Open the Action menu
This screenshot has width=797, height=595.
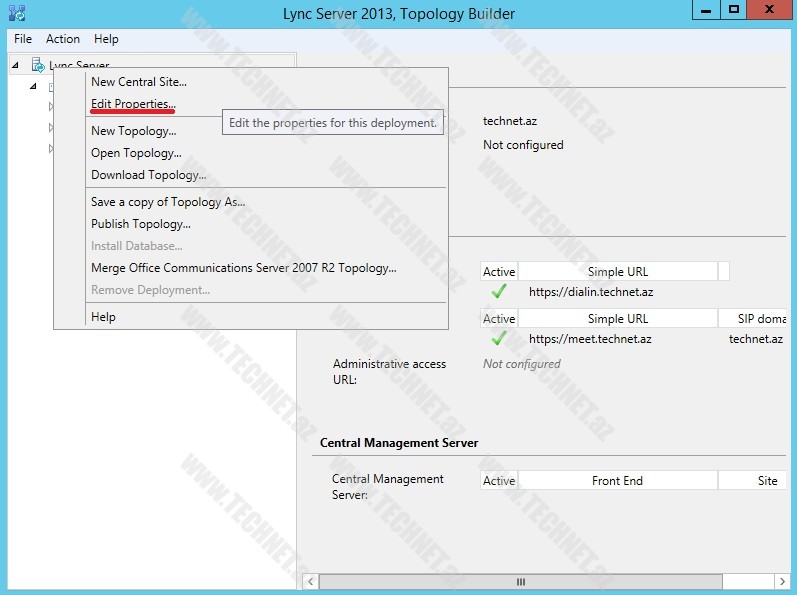[x=63, y=39]
